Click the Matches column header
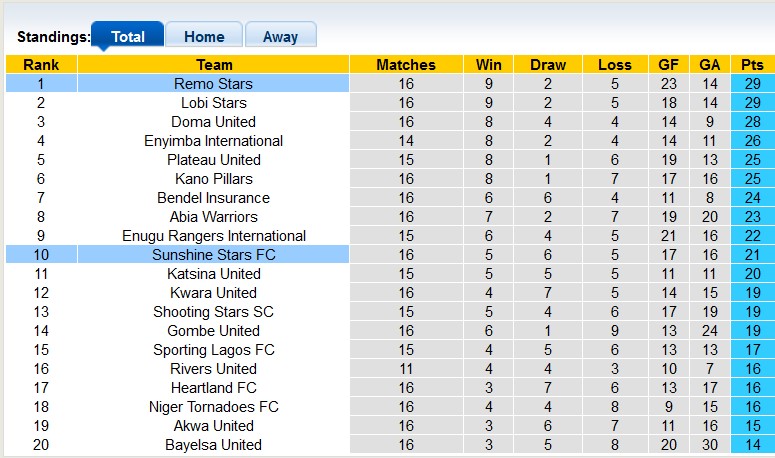Viewport: 775px width, 458px height. click(x=405, y=65)
